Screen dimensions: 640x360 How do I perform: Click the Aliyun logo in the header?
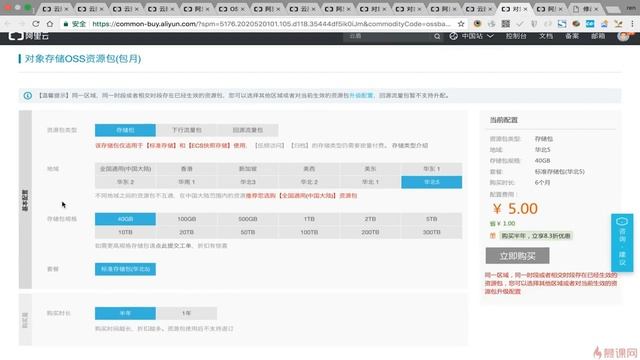(29, 36)
